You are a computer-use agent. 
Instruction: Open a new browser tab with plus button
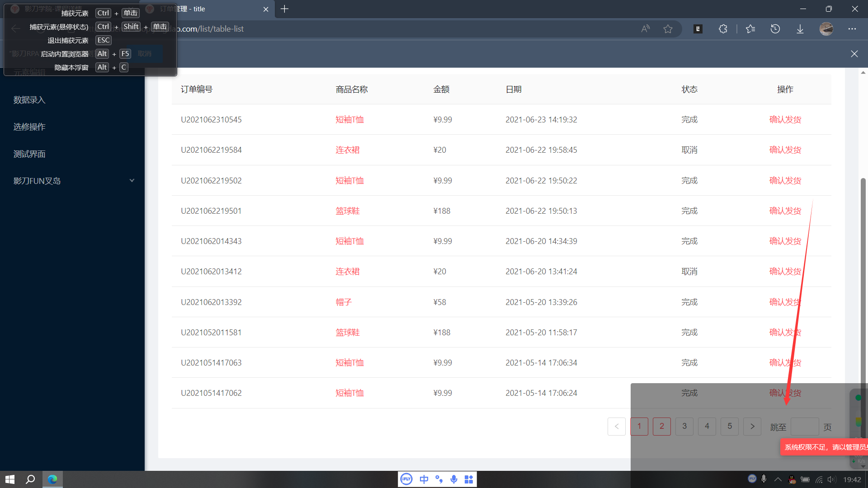(x=284, y=9)
